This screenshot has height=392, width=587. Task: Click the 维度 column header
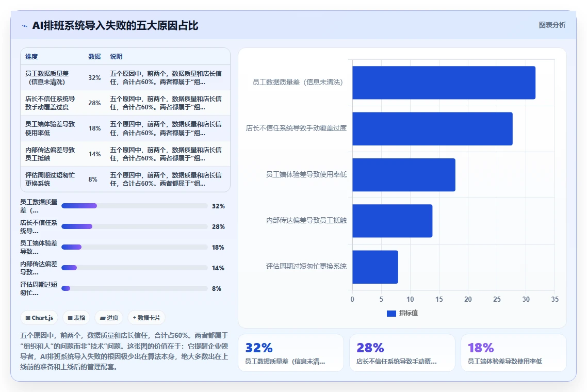(x=31, y=57)
